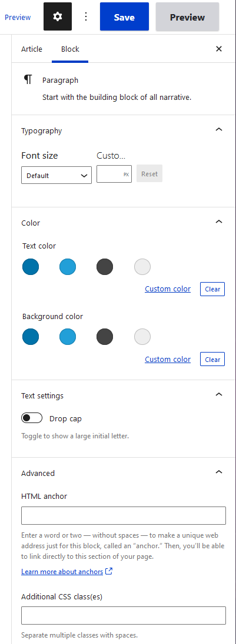Collapse the Advanced section

pos(219,472)
